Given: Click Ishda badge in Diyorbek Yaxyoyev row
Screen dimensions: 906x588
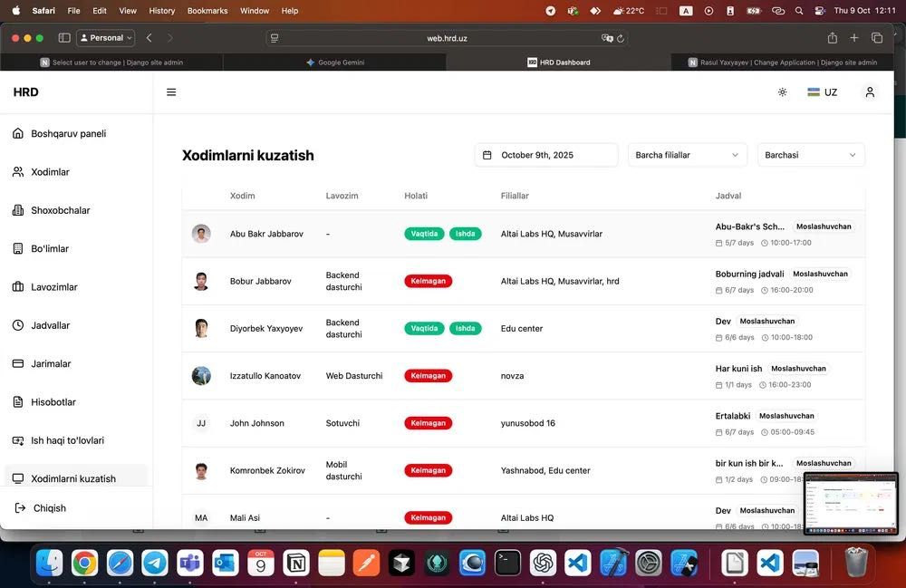Looking at the screenshot, I should coord(465,329).
